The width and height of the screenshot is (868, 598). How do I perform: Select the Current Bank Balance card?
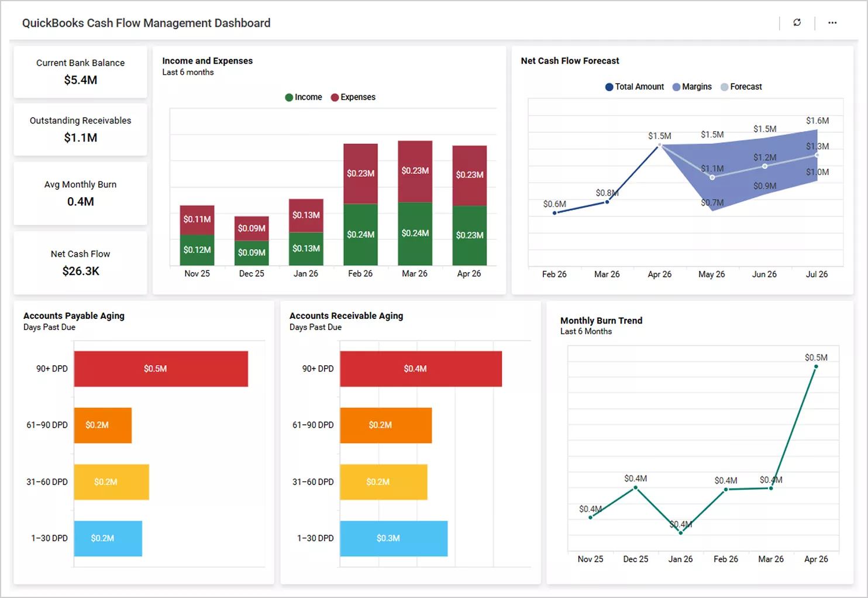tap(81, 72)
